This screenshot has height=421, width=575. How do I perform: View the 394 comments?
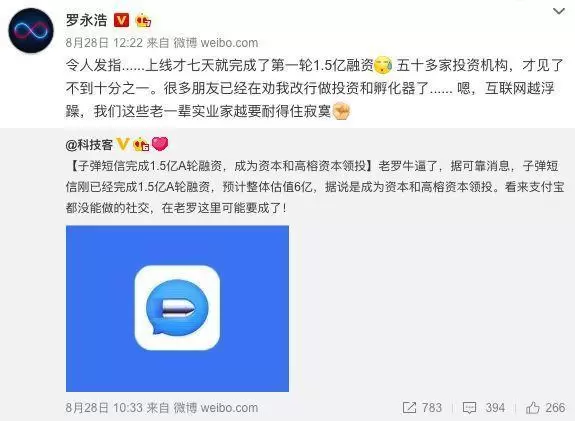coord(484,407)
